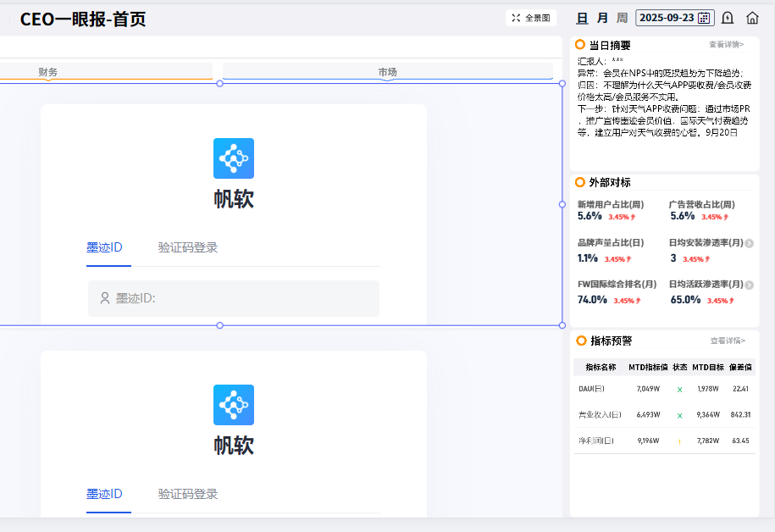Click the alert bell icon in header
Image resolution: width=775 pixels, height=532 pixels.
click(728, 18)
